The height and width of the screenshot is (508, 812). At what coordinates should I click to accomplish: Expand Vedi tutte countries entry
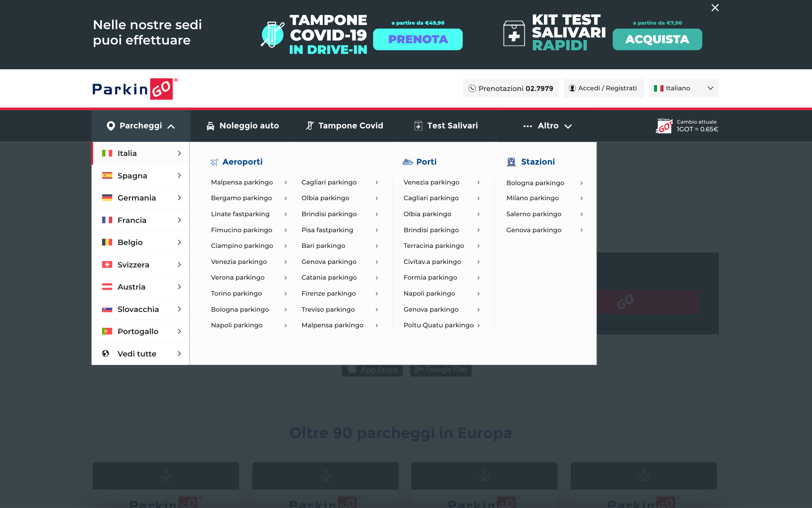click(141, 353)
